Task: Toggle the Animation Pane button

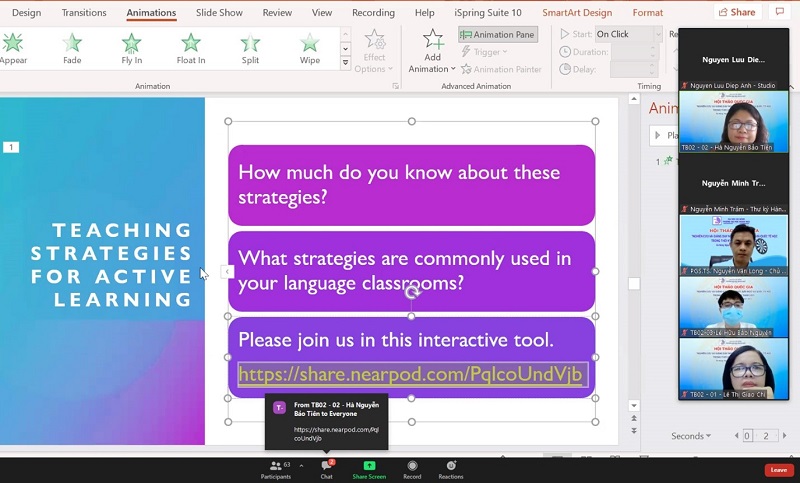Action: (x=498, y=34)
